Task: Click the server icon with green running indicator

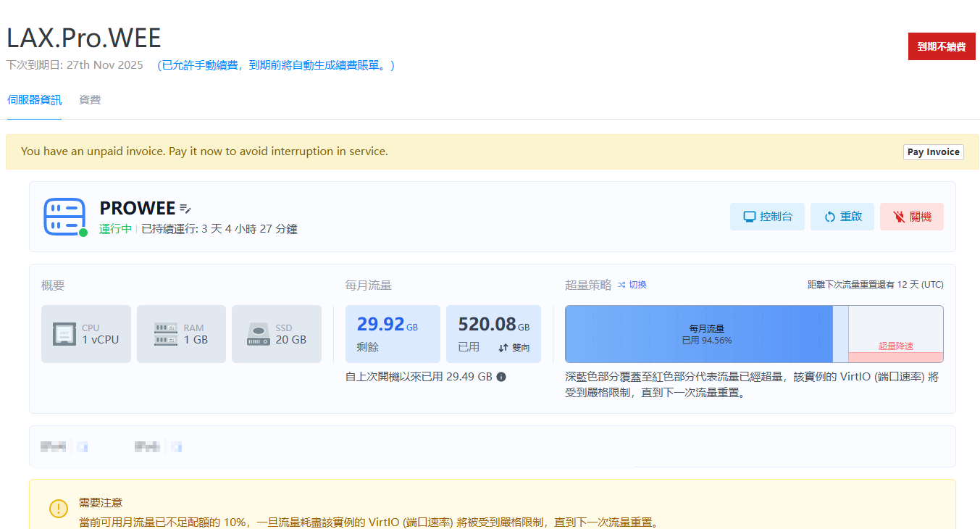Action: click(x=64, y=217)
